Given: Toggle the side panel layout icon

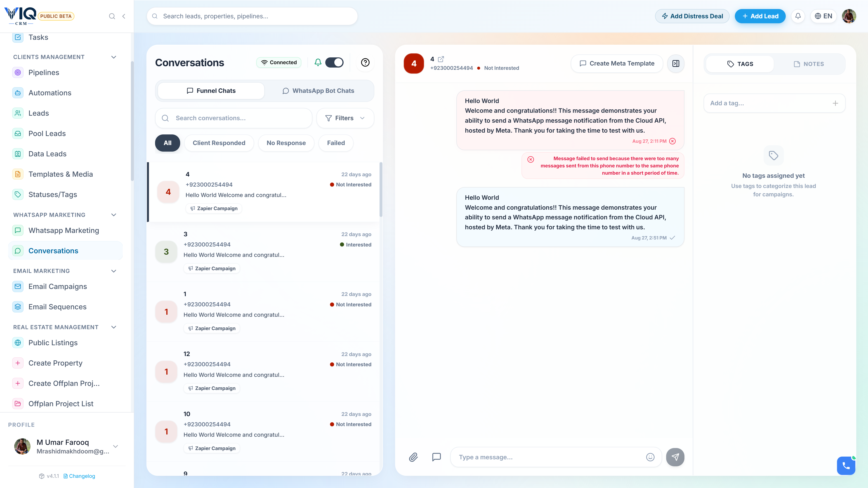Looking at the screenshot, I should click(x=676, y=63).
